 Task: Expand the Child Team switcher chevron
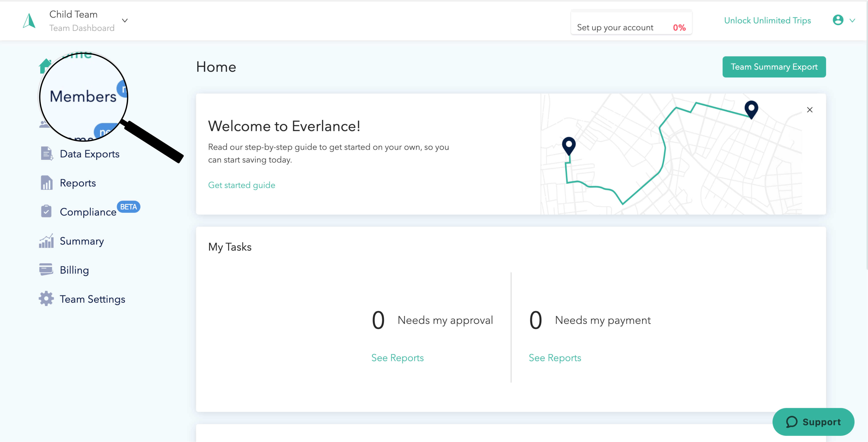pyautogui.click(x=125, y=21)
